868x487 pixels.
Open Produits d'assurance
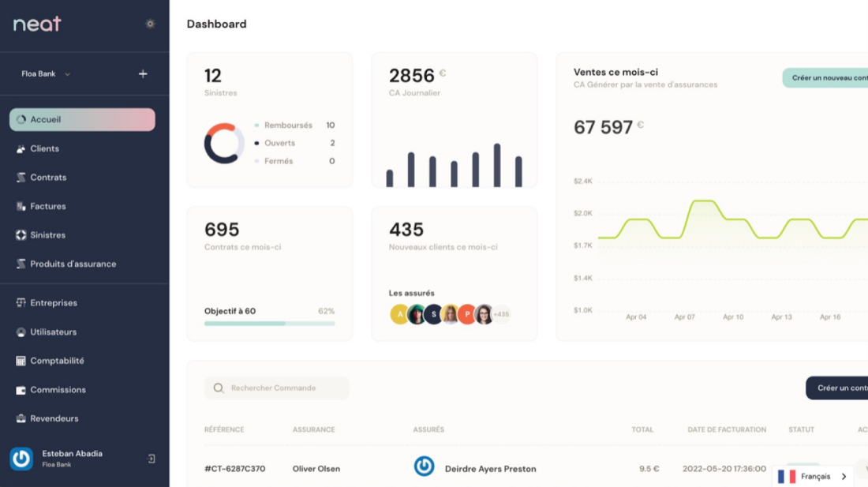(x=73, y=264)
